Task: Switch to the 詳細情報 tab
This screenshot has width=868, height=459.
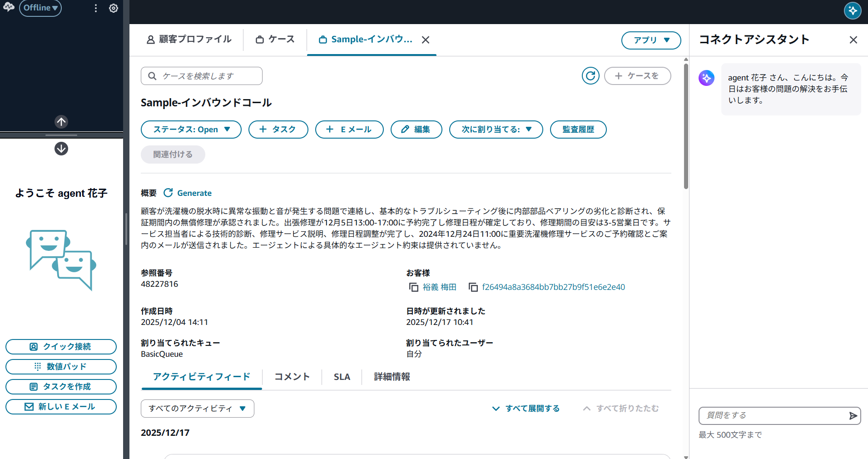Action: tap(392, 377)
